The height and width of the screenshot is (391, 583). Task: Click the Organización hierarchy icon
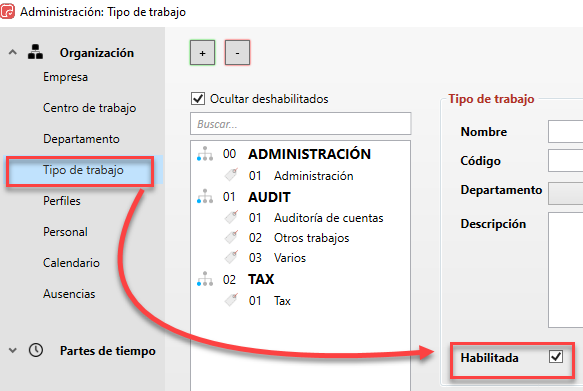[x=35, y=52]
